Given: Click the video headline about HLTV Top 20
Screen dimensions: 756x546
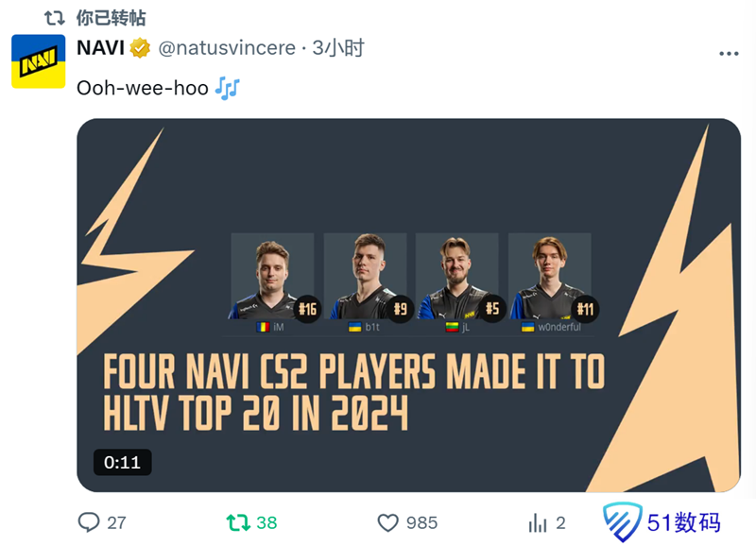Looking at the screenshot, I should [x=352, y=392].
